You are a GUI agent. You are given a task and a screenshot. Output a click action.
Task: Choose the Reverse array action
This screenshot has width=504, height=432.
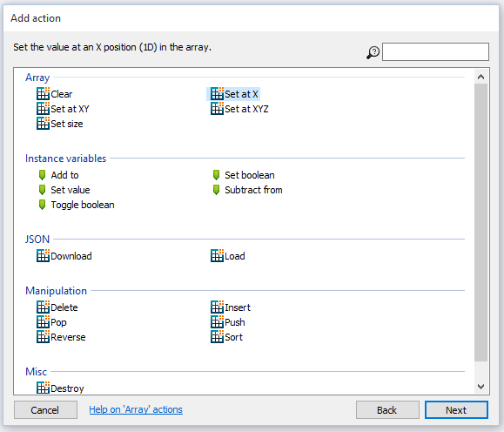61,337
